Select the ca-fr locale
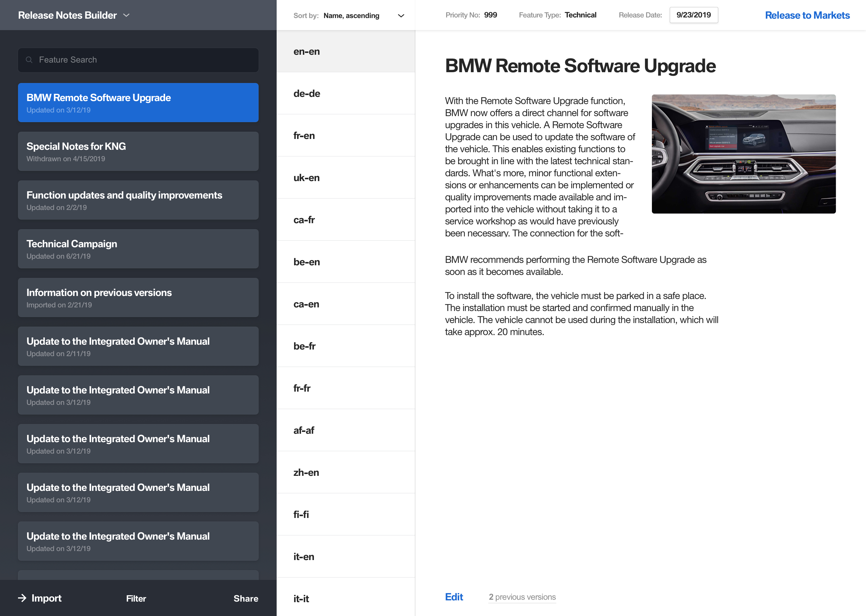The height and width of the screenshot is (616, 866). point(346,220)
